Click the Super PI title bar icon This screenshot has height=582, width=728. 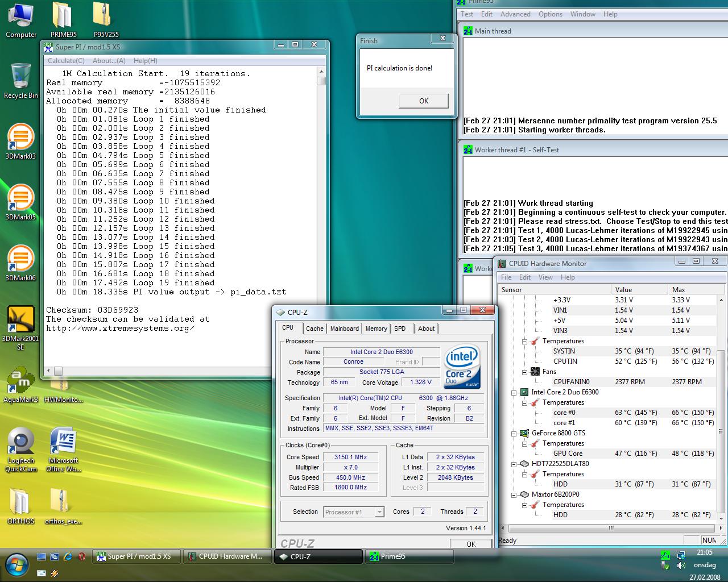(49, 47)
